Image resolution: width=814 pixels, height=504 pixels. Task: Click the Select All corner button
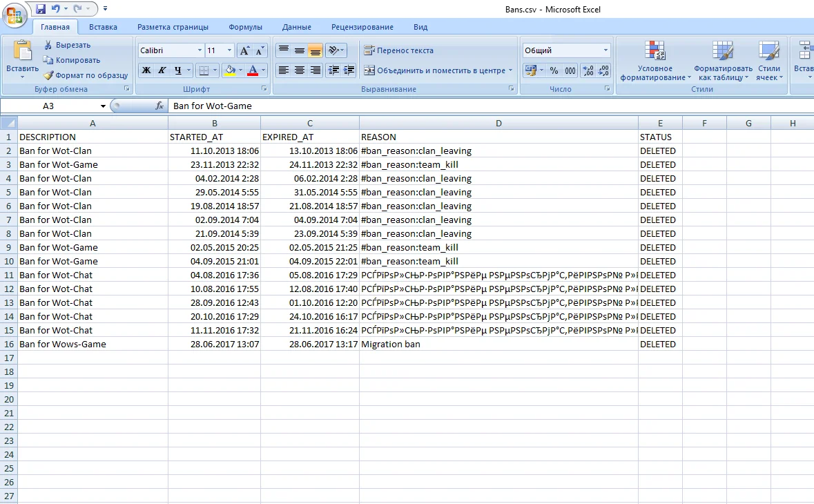[9, 123]
